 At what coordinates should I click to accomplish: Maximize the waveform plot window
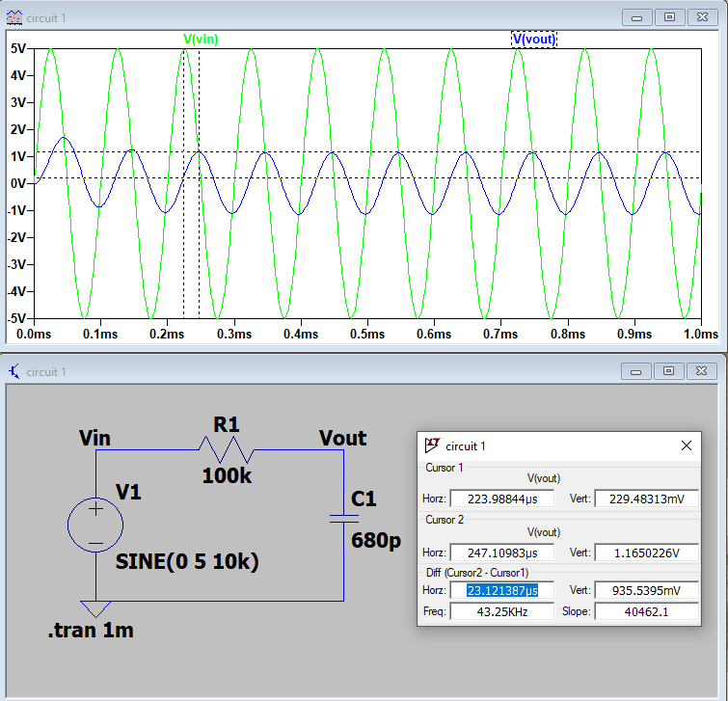(671, 16)
